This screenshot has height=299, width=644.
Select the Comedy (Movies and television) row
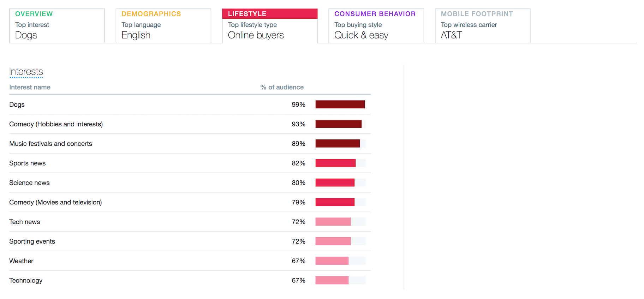click(55, 202)
